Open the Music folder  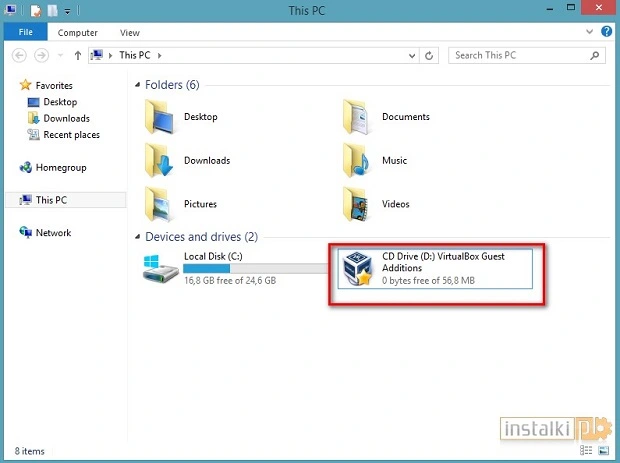point(358,160)
